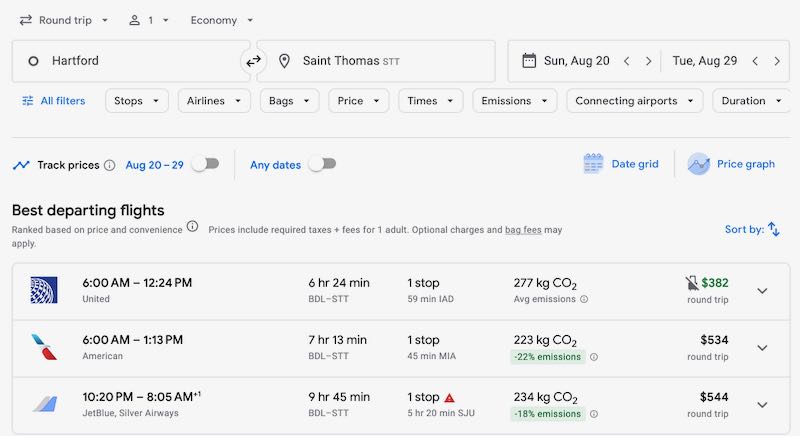This screenshot has width=800, height=436.
Task: Enable the Any dates price tracking toggle
Action: click(322, 164)
